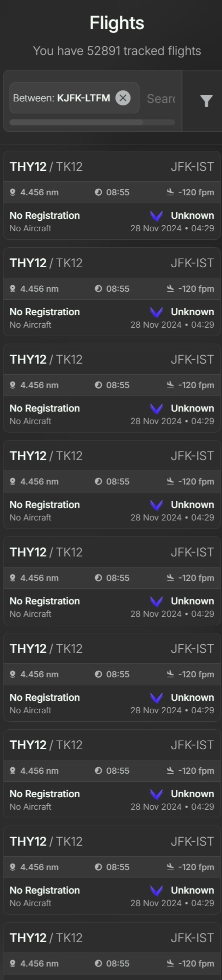Open the last partially visible THY12 flight
The image size is (222, 980).
(x=112, y=952)
